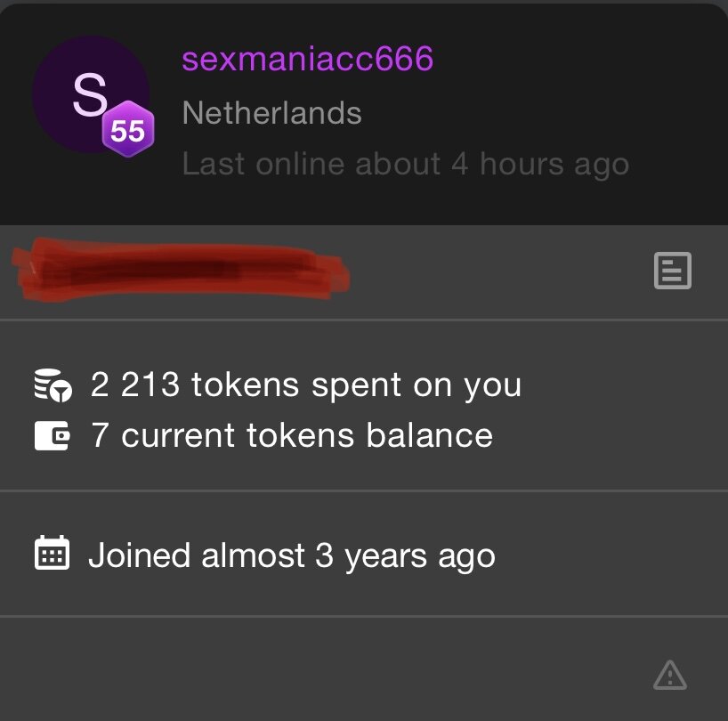Click the level 55 hexagon badge
This screenshot has height=721, width=728.
pyautogui.click(x=128, y=132)
